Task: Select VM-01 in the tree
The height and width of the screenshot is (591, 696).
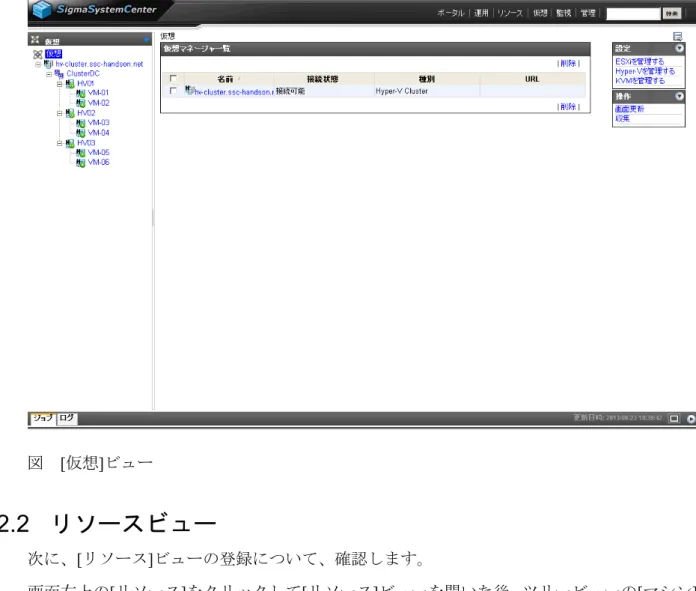Action: pyautogui.click(x=99, y=93)
